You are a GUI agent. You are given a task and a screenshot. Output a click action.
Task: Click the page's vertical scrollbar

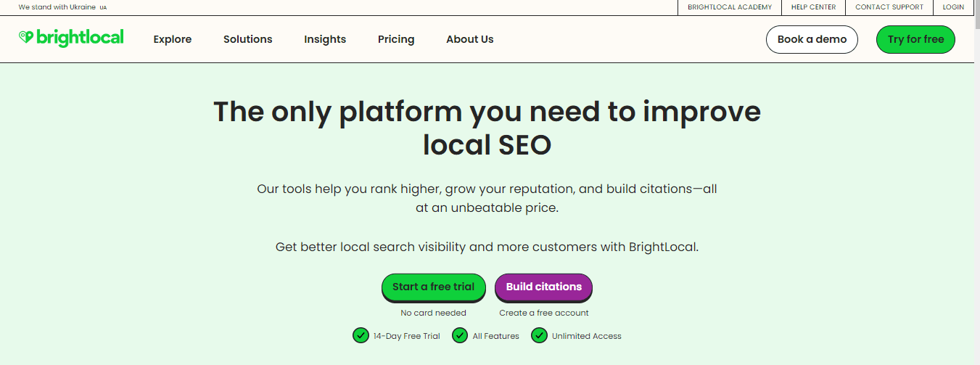976,181
